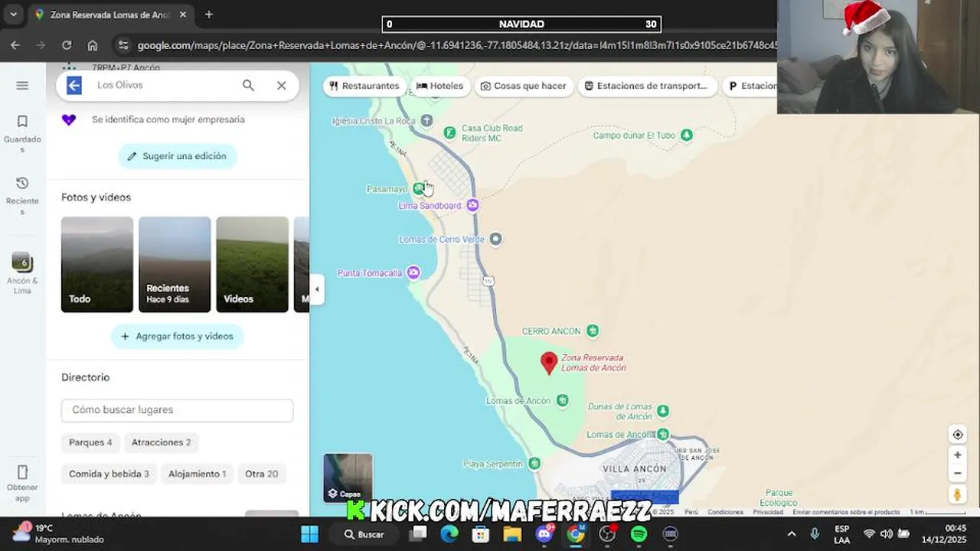The image size is (980, 551).
Task: Click Lima Sandboard purple marker
Action: [x=472, y=205]
